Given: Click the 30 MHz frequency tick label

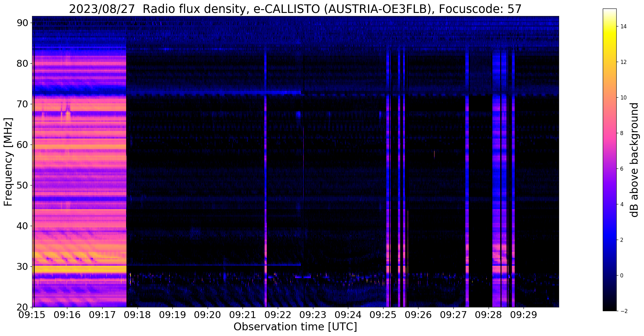Looking at the screenshot, I should click(22, 267).
